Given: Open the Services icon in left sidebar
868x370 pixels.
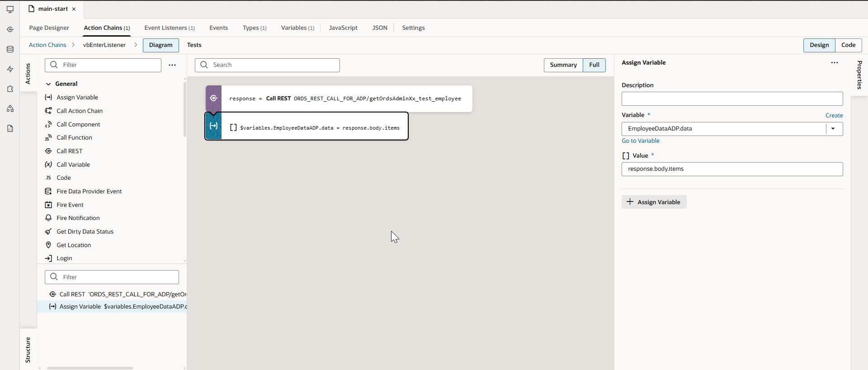Looking at the screenshot, I should pyautogui.click(x=10, y=29).
